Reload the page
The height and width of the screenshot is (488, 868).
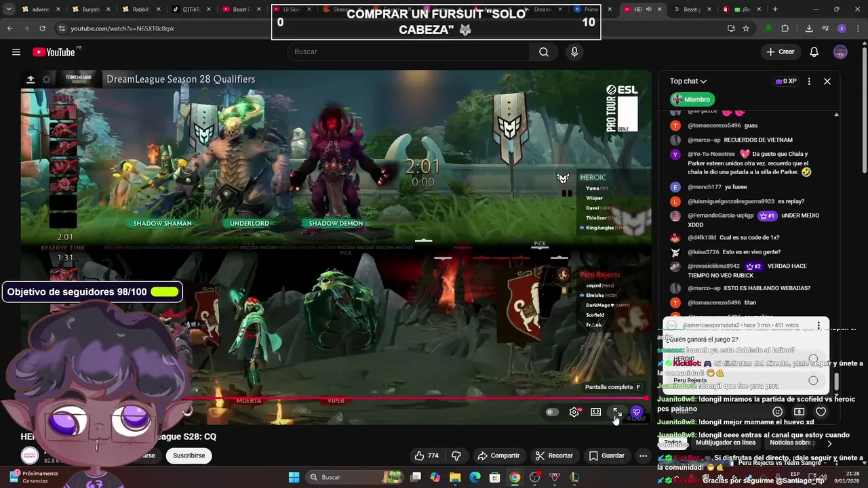click(42, 28)
